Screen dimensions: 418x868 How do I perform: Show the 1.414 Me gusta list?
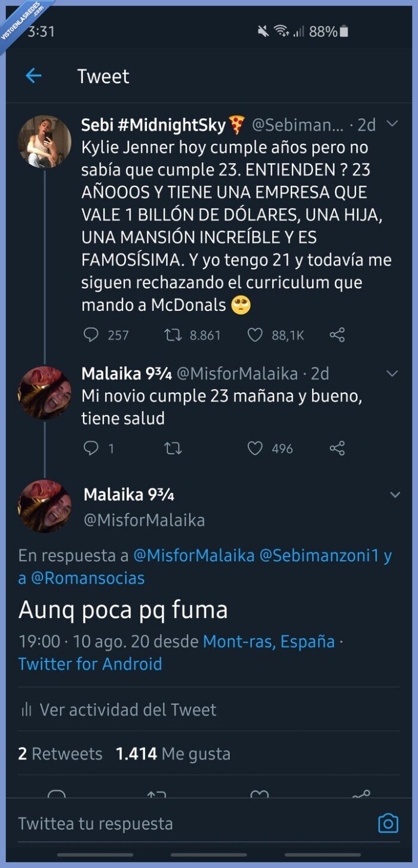(x=173, y=753)
